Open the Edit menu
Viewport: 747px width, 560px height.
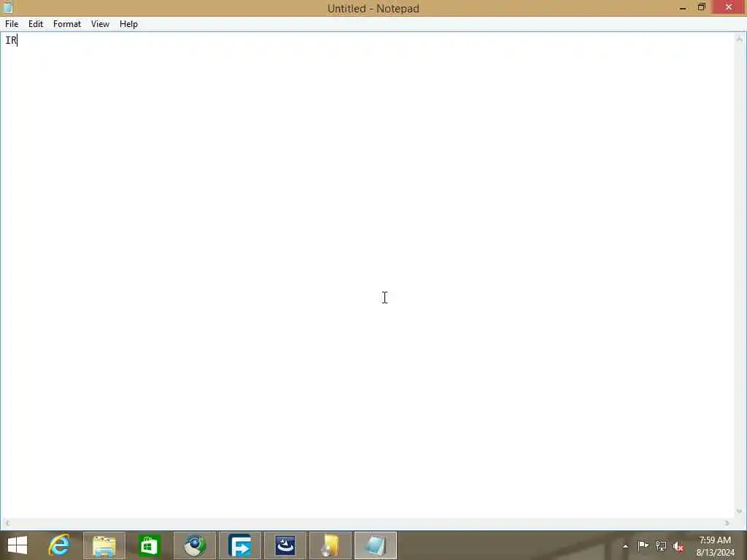pyautogui.click(x=36, y=24)
